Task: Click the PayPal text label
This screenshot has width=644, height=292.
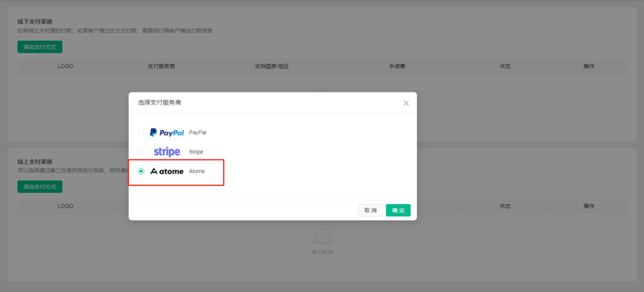Action: (197, 133)
